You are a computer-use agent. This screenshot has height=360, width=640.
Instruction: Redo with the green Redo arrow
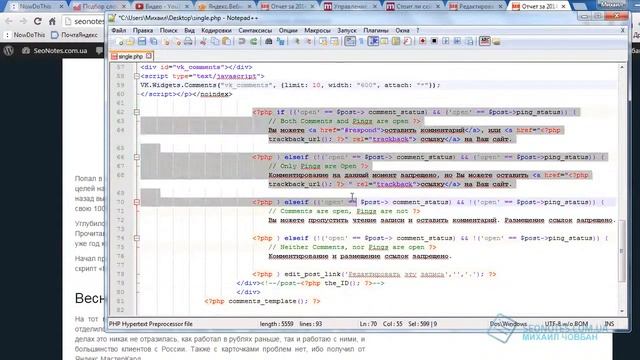click(x=253, y=42)
